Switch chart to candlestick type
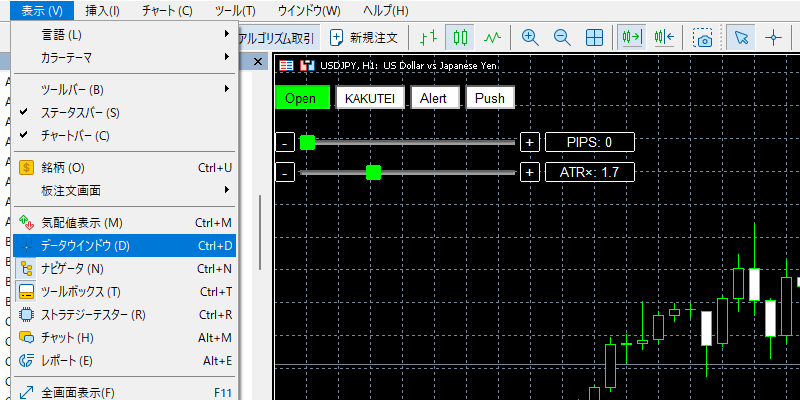This screenshot has height=400, width=800. (460, 38)
